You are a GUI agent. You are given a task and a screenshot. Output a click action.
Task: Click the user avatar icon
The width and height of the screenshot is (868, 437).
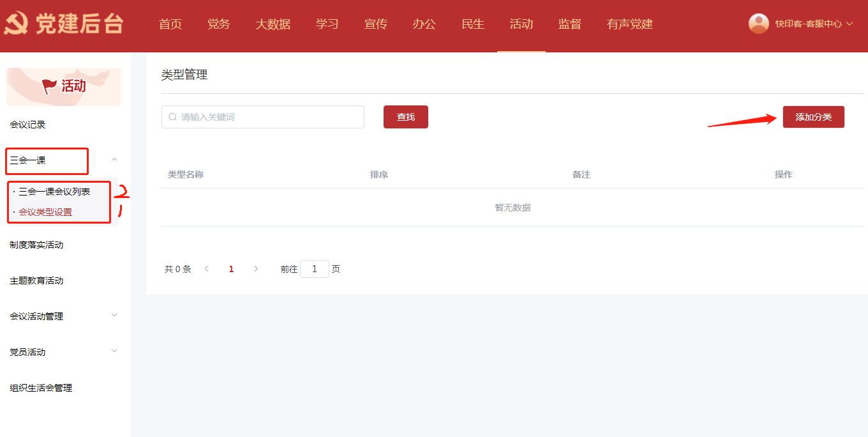pyautogui.click(x=758, y=24)
